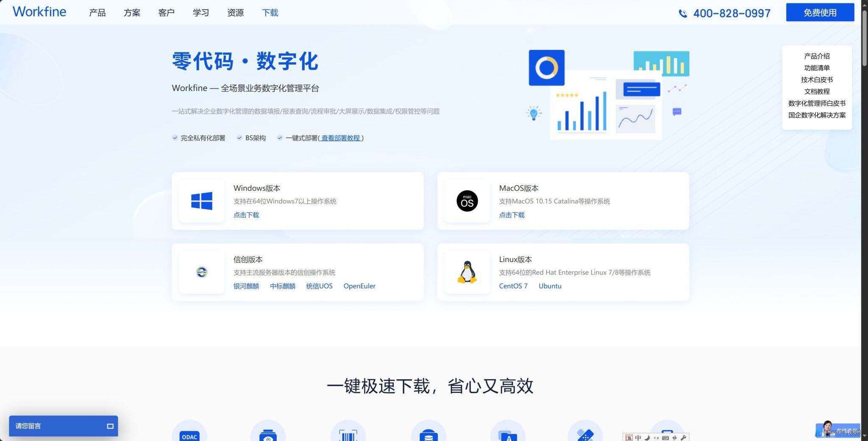
Task: Click the barcode scanner icon
Action: 348,432
